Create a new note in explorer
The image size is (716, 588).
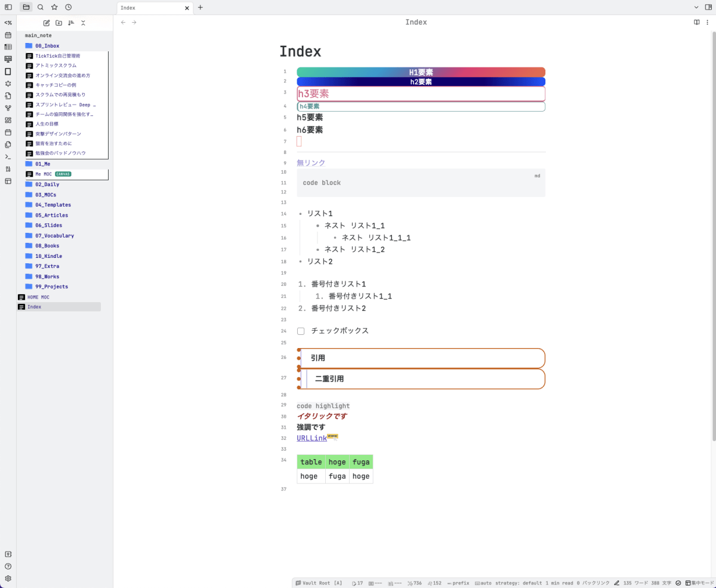pos(47,23)
